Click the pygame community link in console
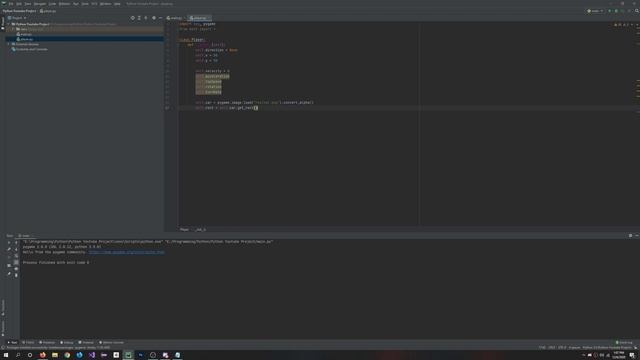Viewport: 640px width, 360px height. point(127,252)
